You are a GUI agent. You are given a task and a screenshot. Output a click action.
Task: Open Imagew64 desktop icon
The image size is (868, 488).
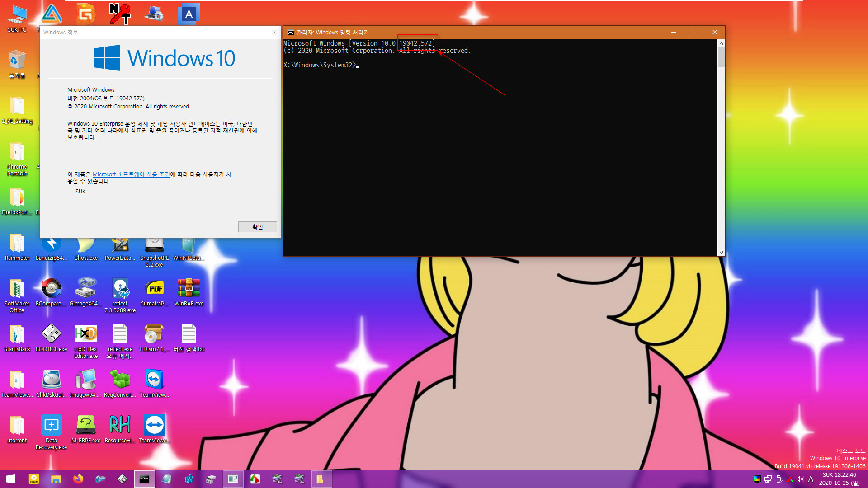coord(86,384)
